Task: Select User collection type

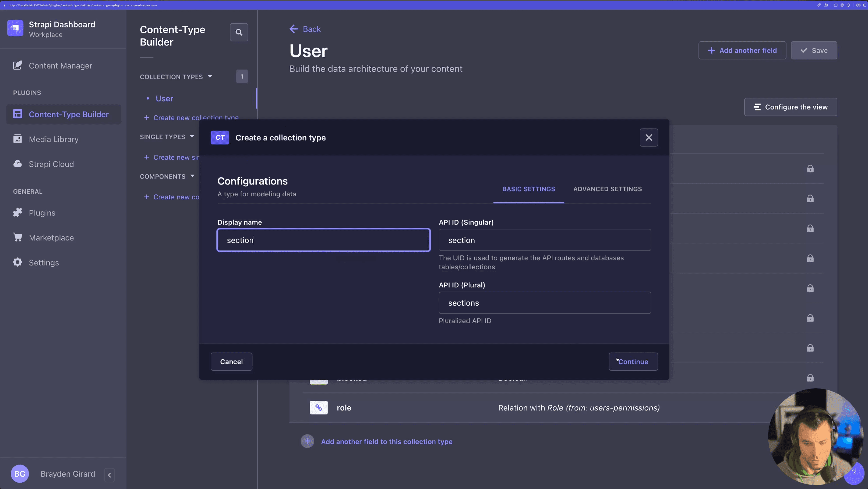Action: pos(164,98)
